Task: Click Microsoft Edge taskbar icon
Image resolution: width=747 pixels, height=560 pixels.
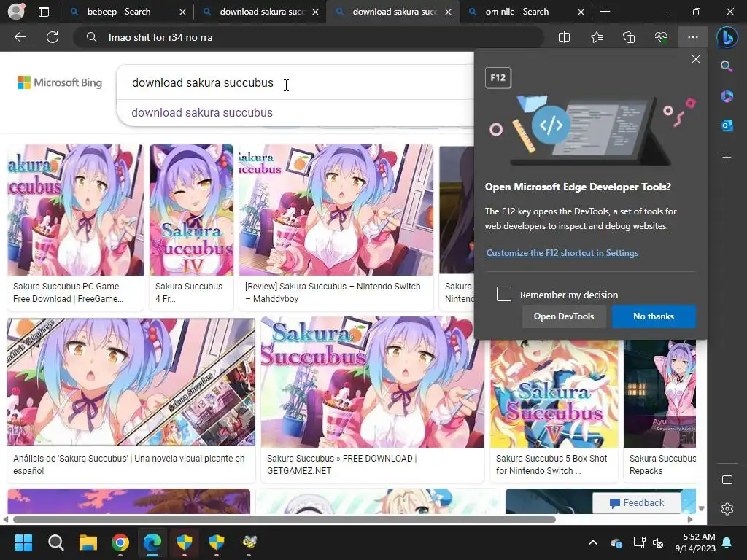Action: pos(152,542)
